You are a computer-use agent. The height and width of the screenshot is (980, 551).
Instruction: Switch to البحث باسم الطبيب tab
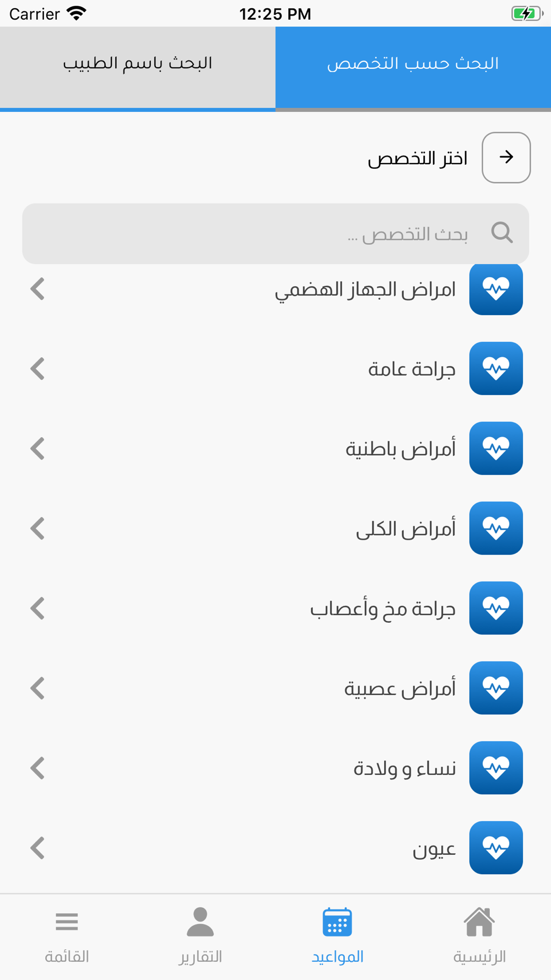pyautogui.click(x=138, y=64)
